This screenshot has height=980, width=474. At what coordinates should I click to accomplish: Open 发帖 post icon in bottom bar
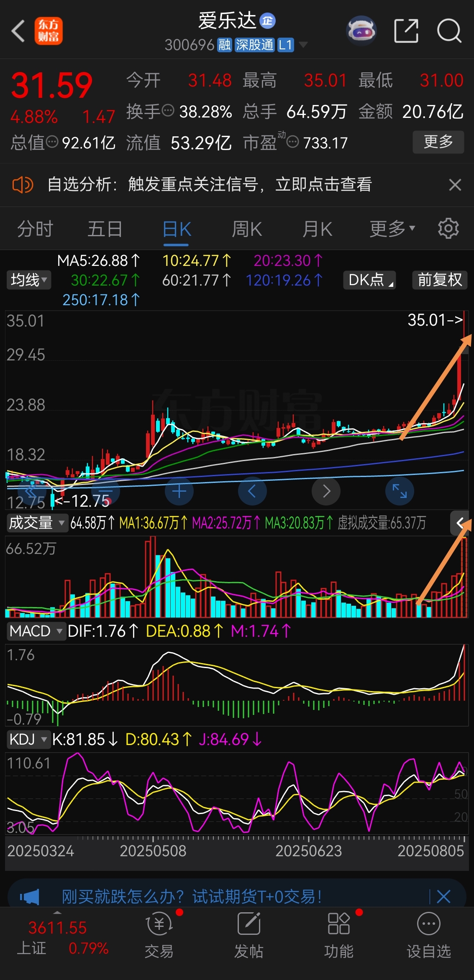click(249, 936)
